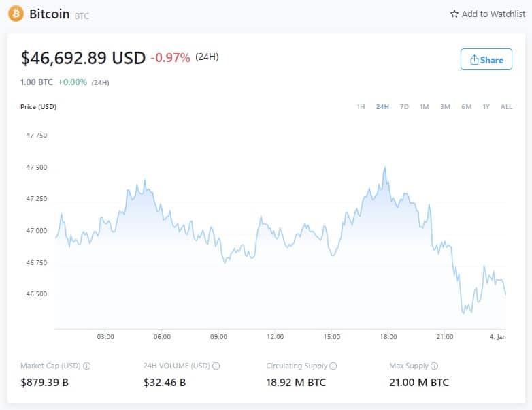This screenshot has width=532, height=410.
Task: Click the 4. Jan date axis label
Action: [x=498, y=336]
